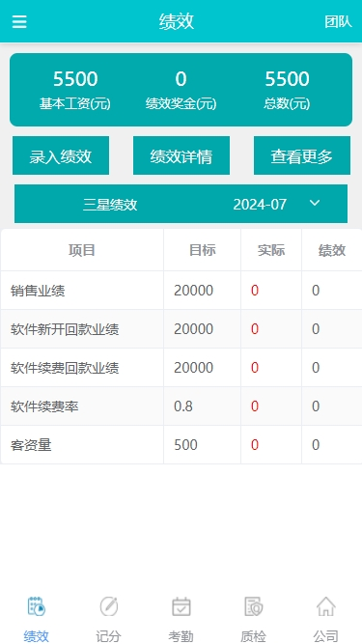Select the 客资量 row name
Viewport: 362px width, 644px height.
(x=31, y=445)
